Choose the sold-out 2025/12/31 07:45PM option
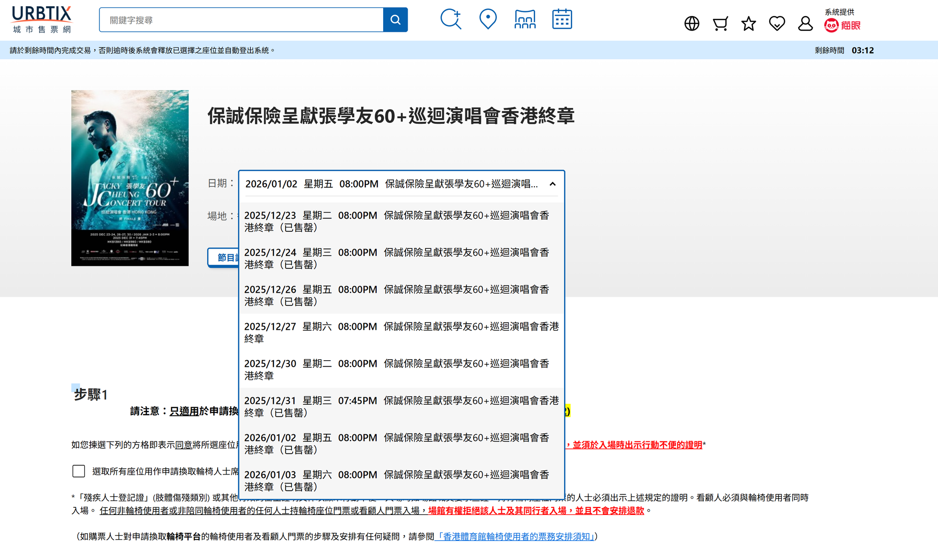The height and width of the screenshot is (560, 938). pos(401,406)
